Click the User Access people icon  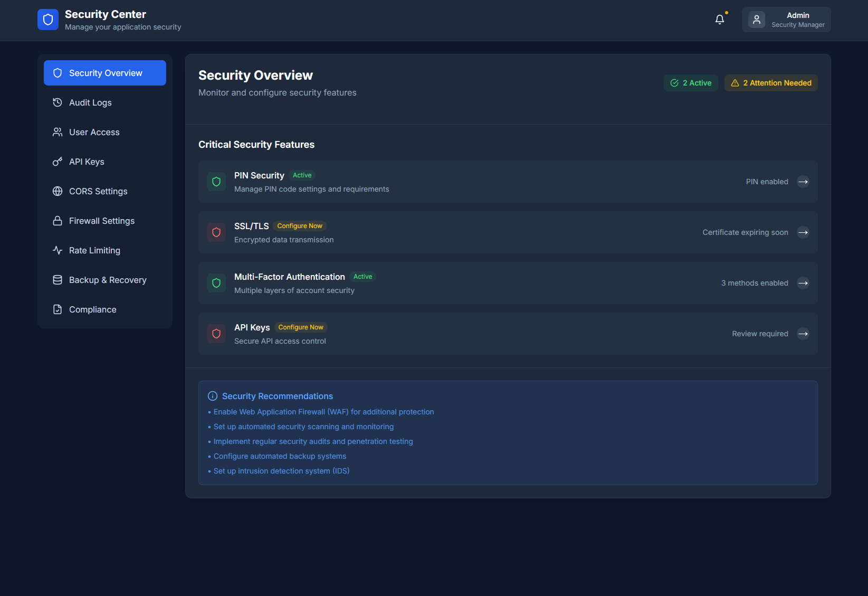57,132
